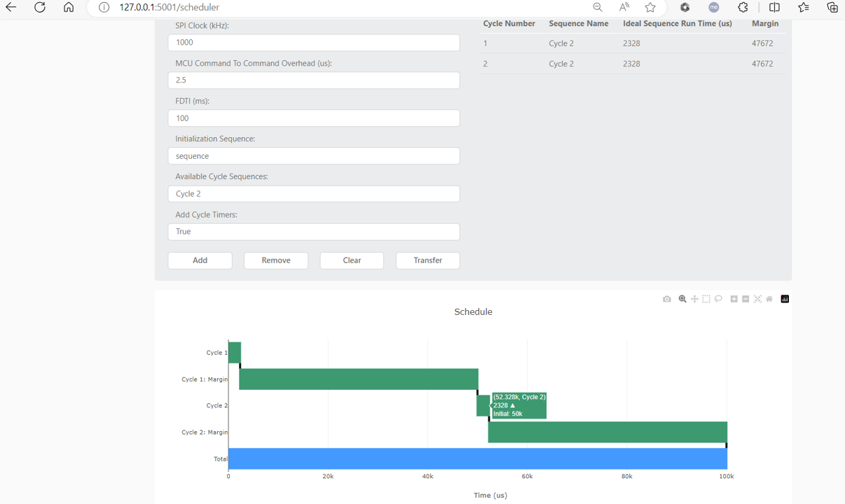Refresh the scheduler page
The width and height of the screenshot is (845, 504).
[x=40, y=8]
